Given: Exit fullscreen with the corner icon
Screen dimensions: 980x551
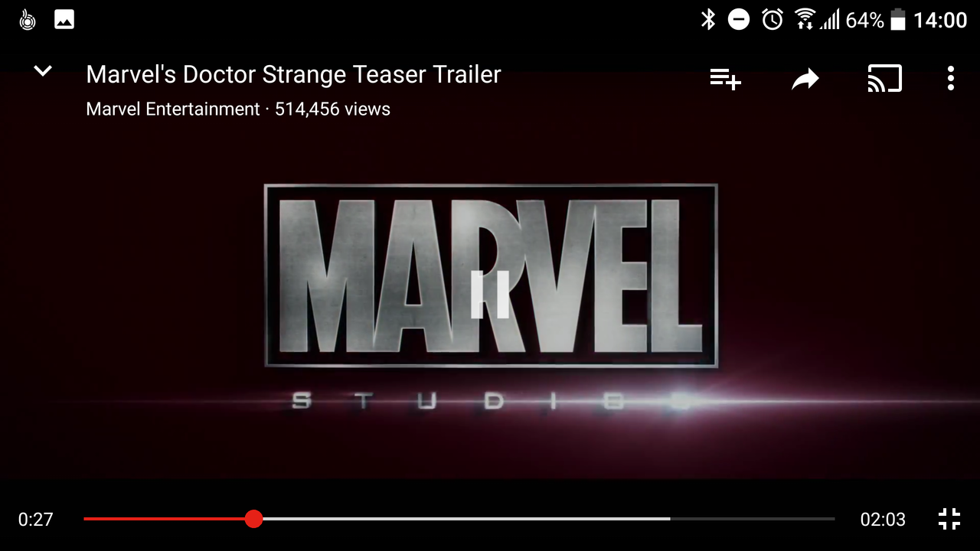Looking at the screenshot, I should click(x=949, y=519).
